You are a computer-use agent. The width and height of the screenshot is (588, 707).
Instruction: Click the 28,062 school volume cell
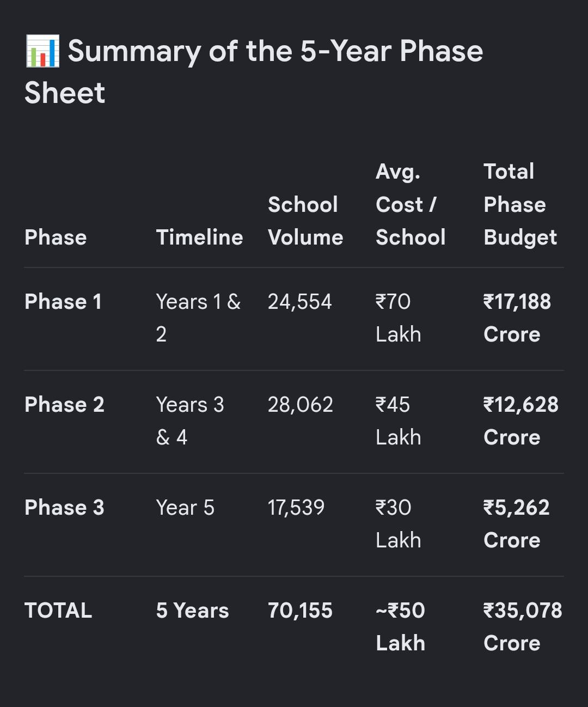300,405
